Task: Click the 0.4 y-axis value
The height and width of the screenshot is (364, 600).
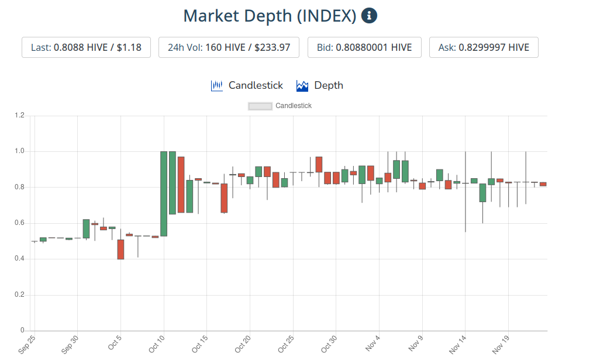Action: (x=19, y=258)
